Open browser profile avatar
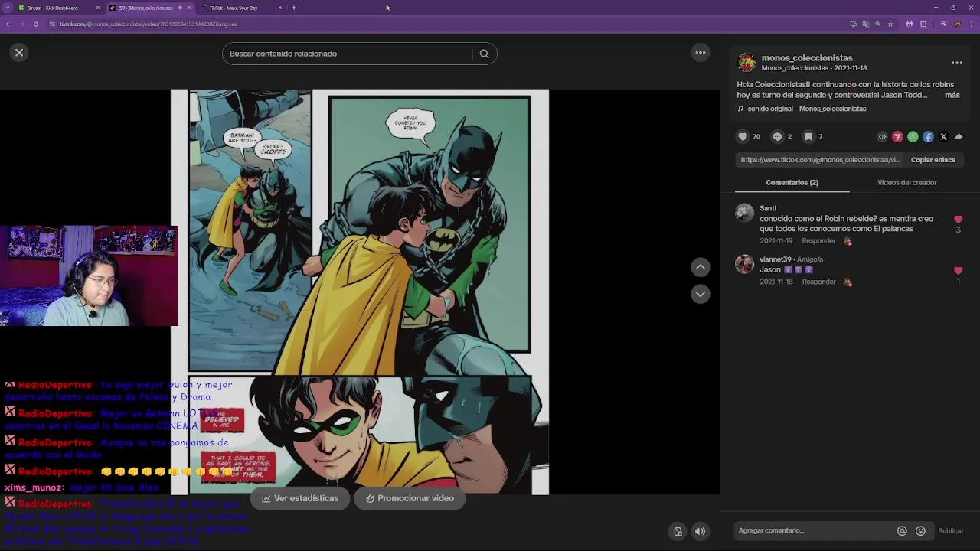Image resolution: width=980 pixels, height=551 pixels. (957, 24)
